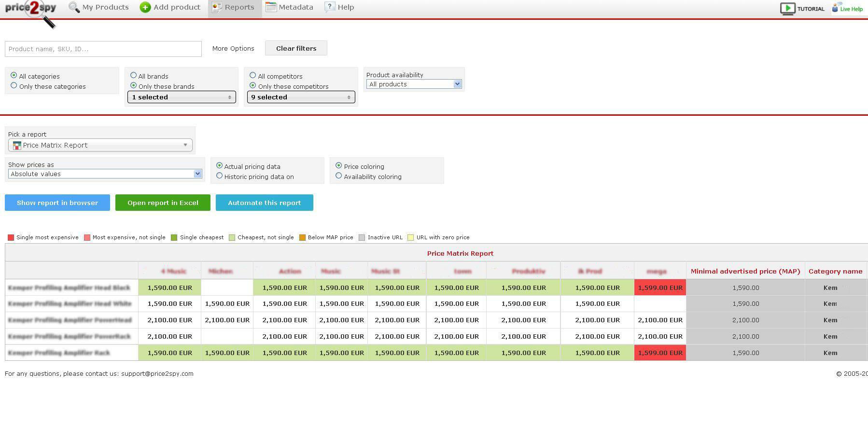Click Minimal advertised price (MAP) column header

(x=745, y=271)
